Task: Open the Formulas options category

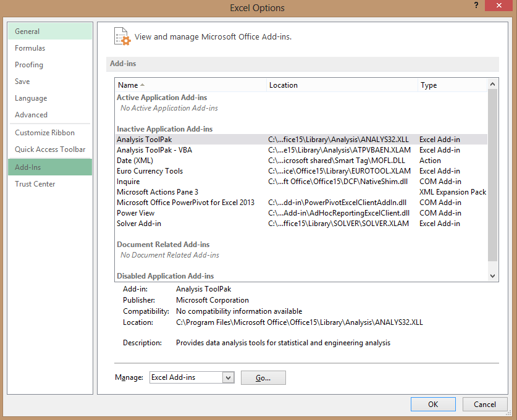Action: [x=50, y=48]
